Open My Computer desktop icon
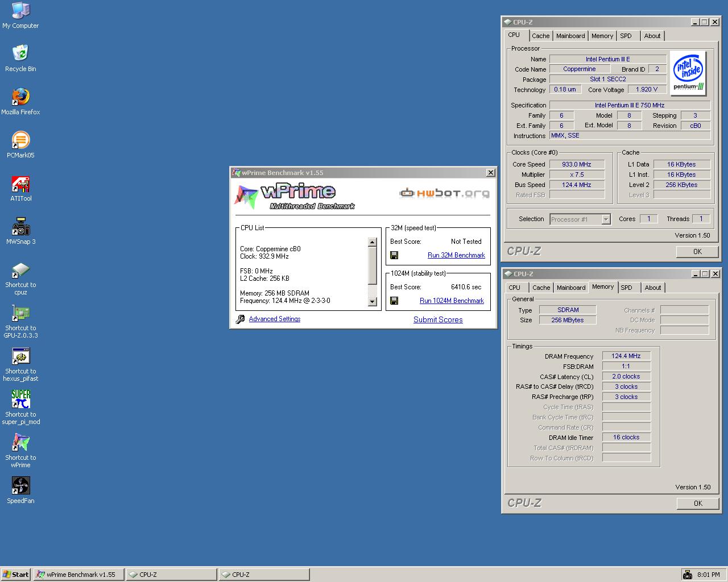This screenshot has height=582, width=728. click(20, 15)
